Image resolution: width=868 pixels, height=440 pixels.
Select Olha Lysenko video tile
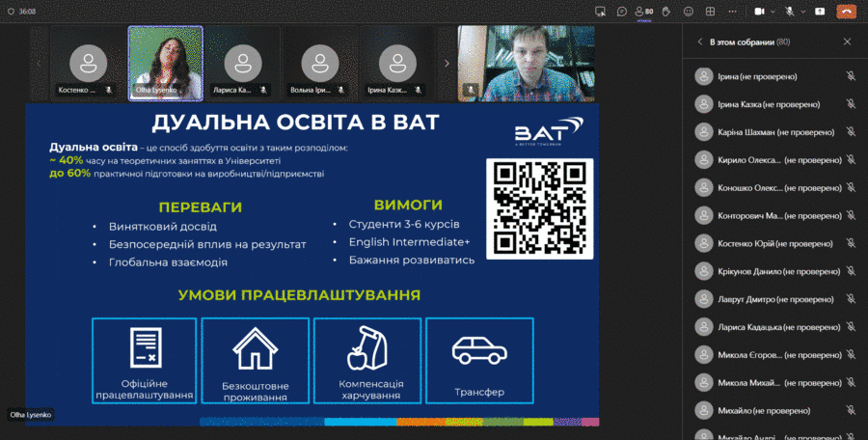point(166,64)
